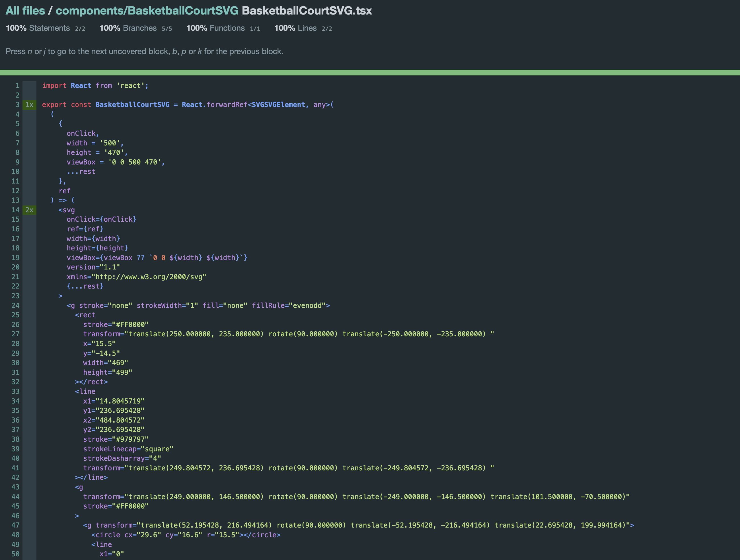Click the y2="236.695428" line
Viewport: 740px width, 560px height.
(x=114, y=430)
